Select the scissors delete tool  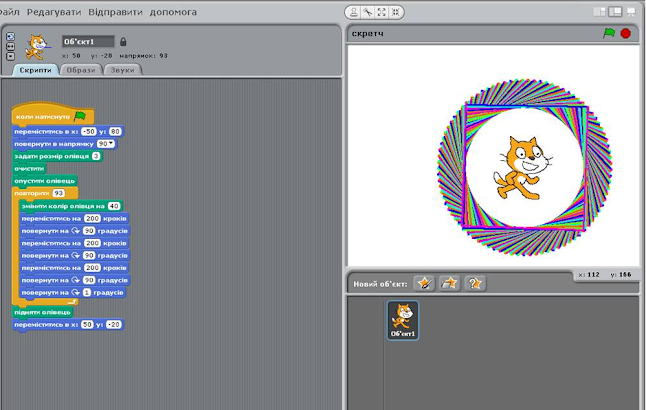pyautogui.click(x=367, y=12)
